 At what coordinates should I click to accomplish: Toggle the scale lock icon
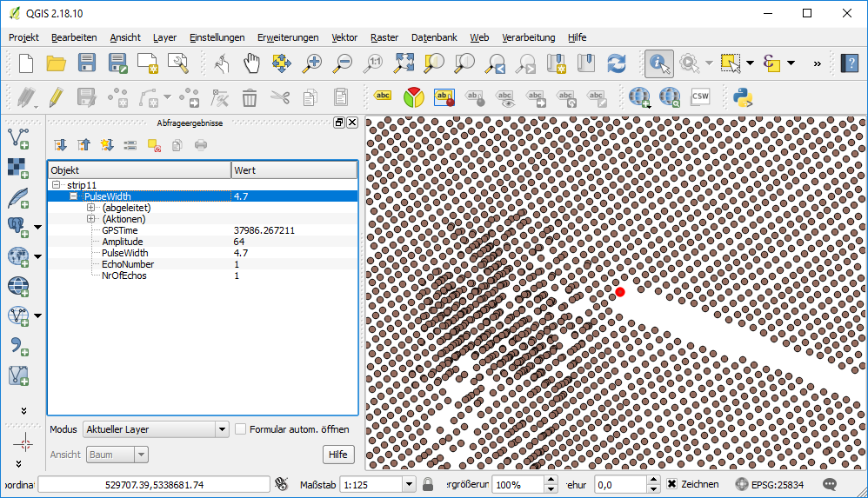(428, 484)
